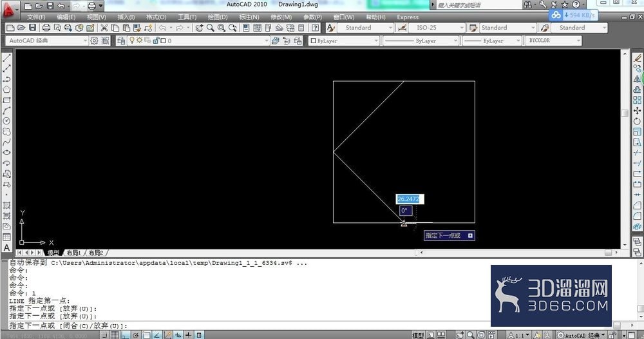The width and height of the screenshot is (644, 339).
Task: Click the dynamic length input 26.2472
Action: click(410, 199)
